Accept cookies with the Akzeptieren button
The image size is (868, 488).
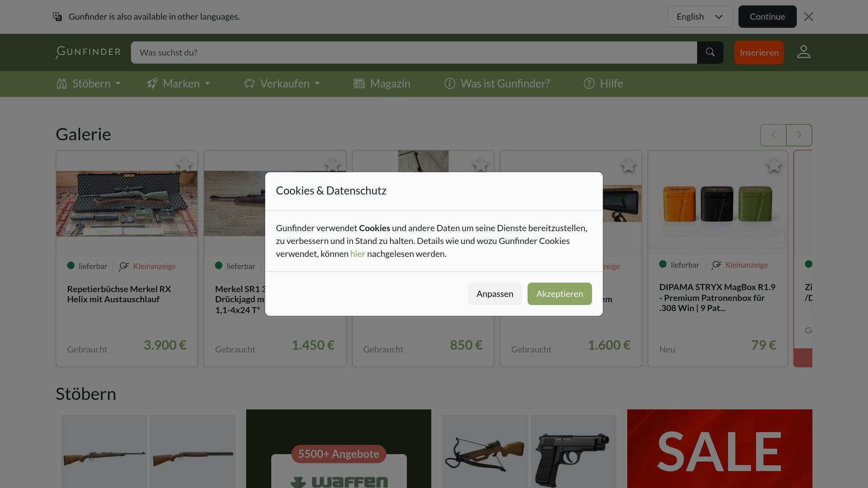click(559, 294)
